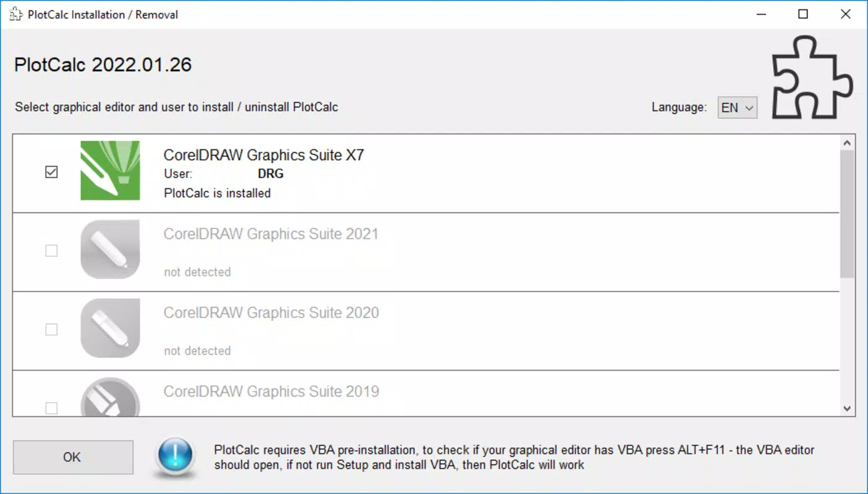Click the user name DRG

[x=271, y=174]
